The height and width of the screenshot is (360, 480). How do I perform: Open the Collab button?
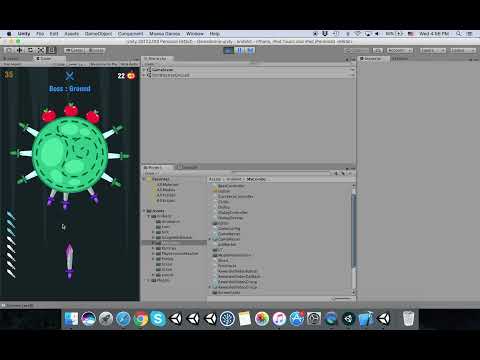point(357,50)
